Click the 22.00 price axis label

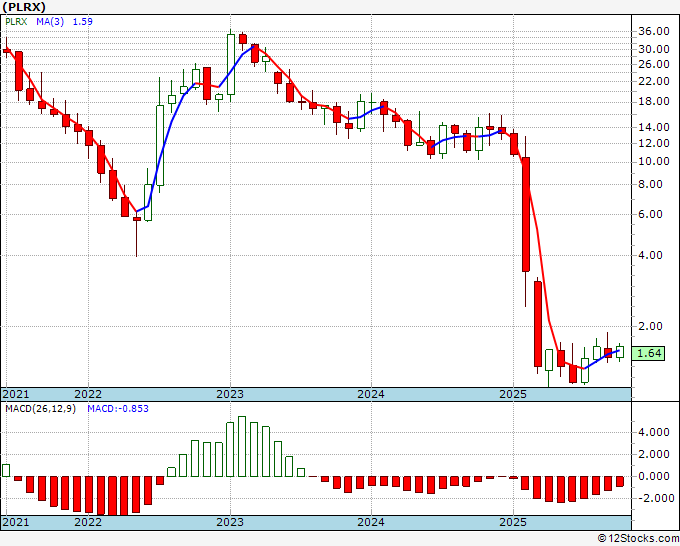654,81
